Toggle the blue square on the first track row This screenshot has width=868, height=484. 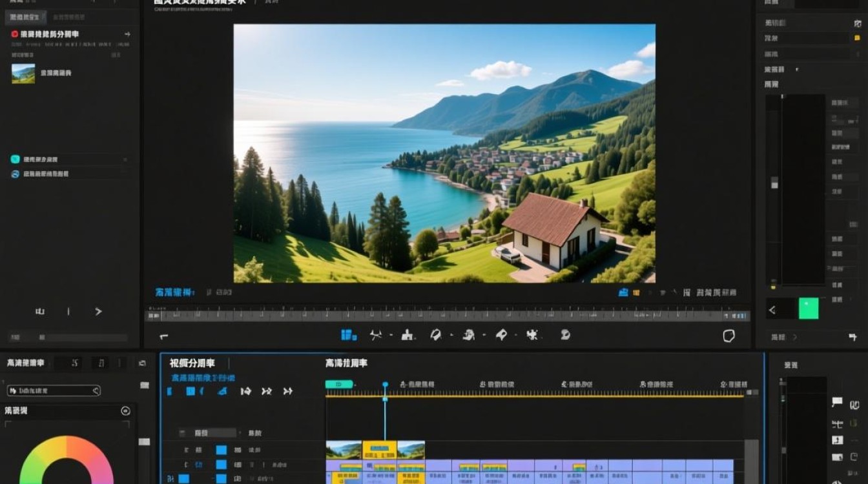[222, 450]
